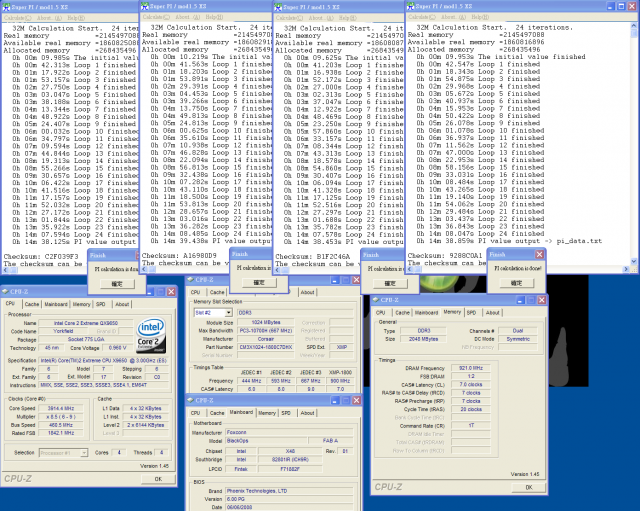Click the Name field Intel Core 2 Extreme QX9650

pos(86,323)
